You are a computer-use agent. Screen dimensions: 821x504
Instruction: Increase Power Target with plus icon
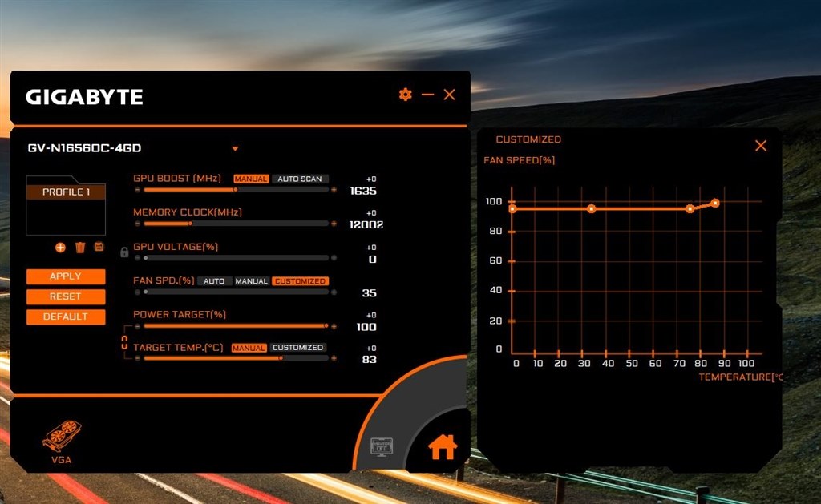coord(334,326)
